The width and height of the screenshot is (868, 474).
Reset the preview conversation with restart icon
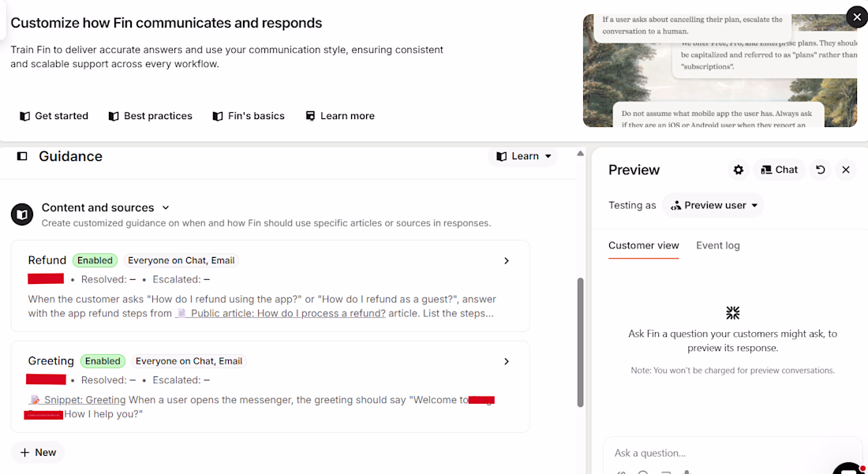821,170
